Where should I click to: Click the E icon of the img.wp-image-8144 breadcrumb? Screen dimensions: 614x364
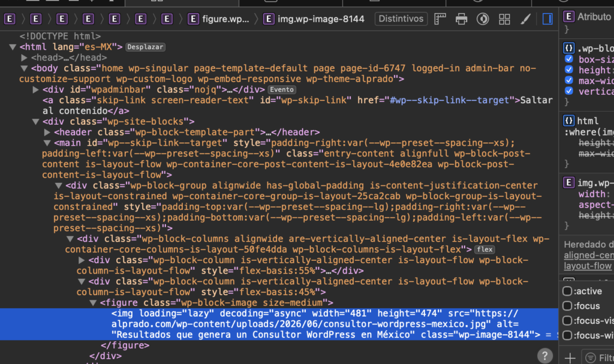[x=269, y=19]
